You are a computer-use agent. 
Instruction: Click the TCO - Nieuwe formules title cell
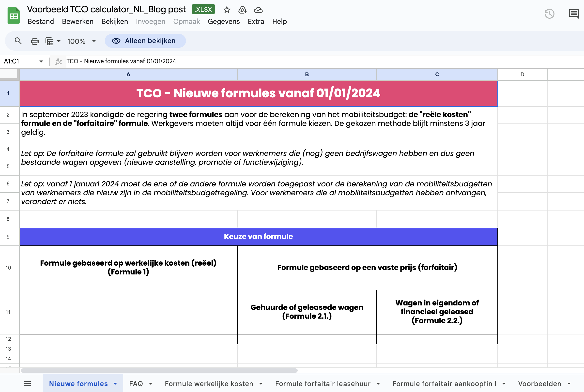click(259, 93)
